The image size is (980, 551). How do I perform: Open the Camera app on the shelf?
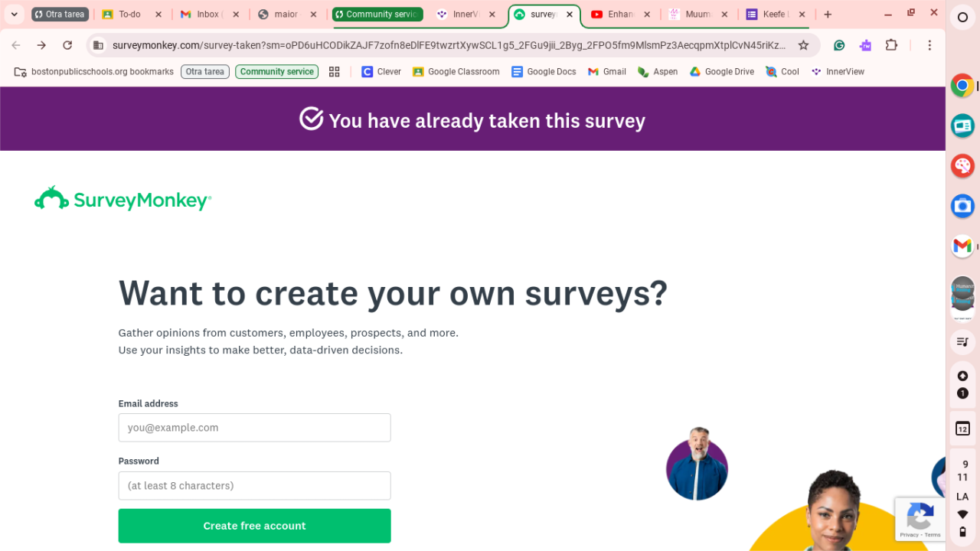(x=962, y=206)
